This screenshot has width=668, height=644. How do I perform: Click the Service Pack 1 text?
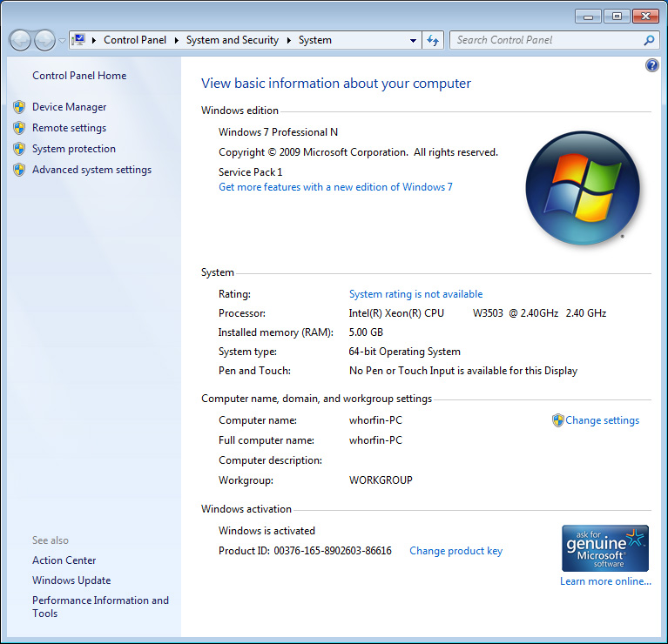250,172
